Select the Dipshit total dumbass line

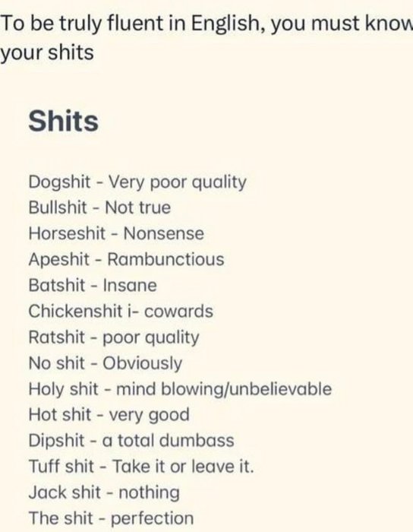pos(131,440)
